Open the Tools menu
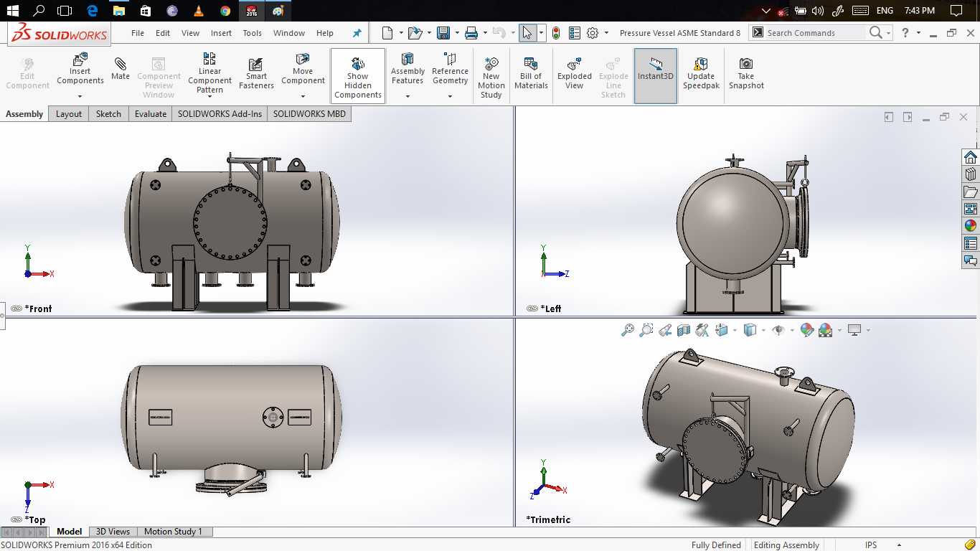The image size is (980, 551). pyautogui.click(x=253, y=33)
